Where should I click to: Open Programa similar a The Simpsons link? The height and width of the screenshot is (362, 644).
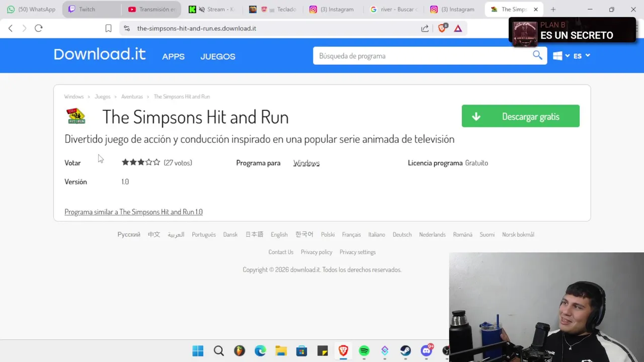[133, 212]
